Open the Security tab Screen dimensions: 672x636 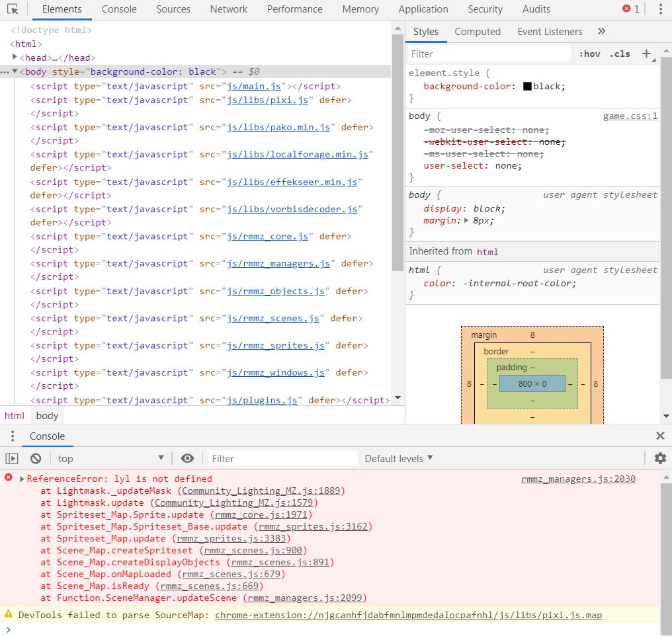pyautogui.click(x=485, y=9)
